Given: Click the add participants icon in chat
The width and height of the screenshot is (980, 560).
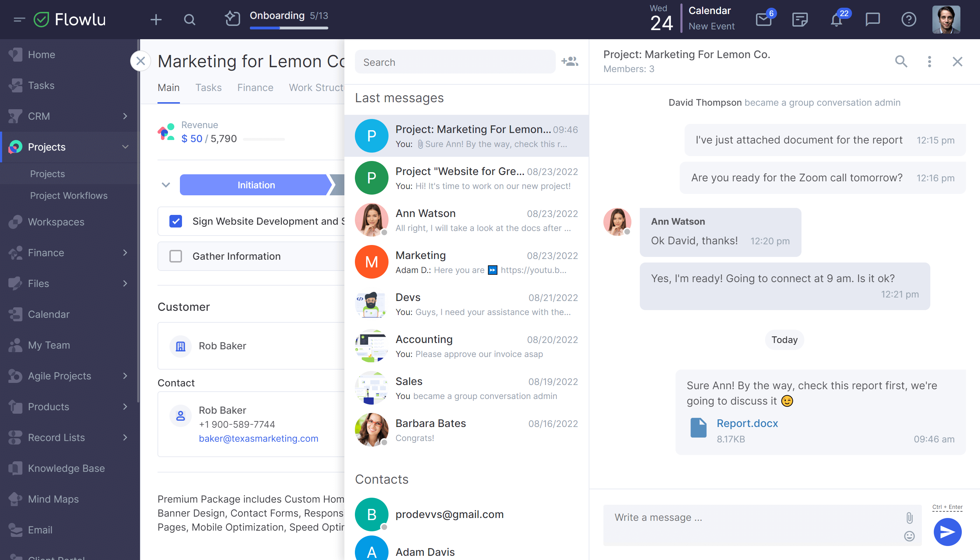Looking at the screenshot, I should point(570,61).
